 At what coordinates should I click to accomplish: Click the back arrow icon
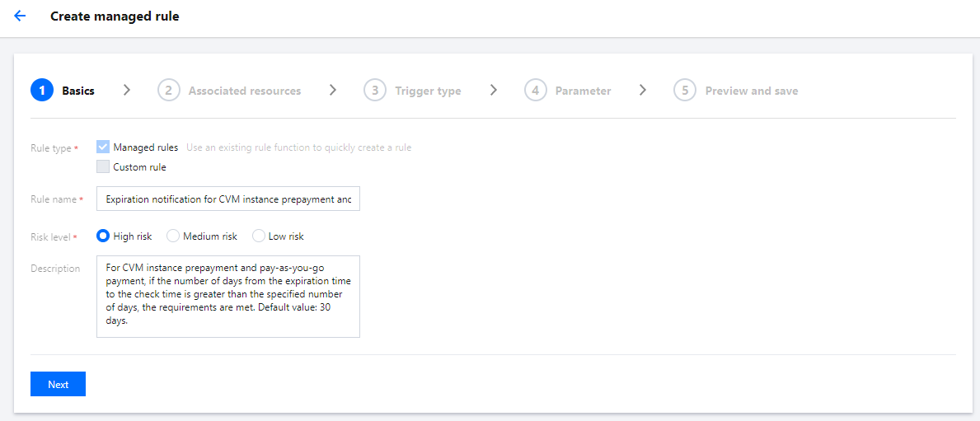tap(20, 16)
